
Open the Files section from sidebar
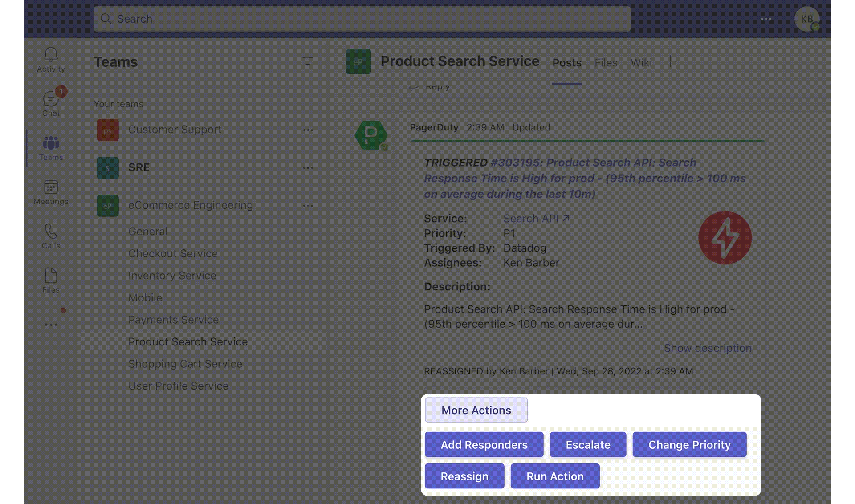pyautogui.click(x=51, y=279)
